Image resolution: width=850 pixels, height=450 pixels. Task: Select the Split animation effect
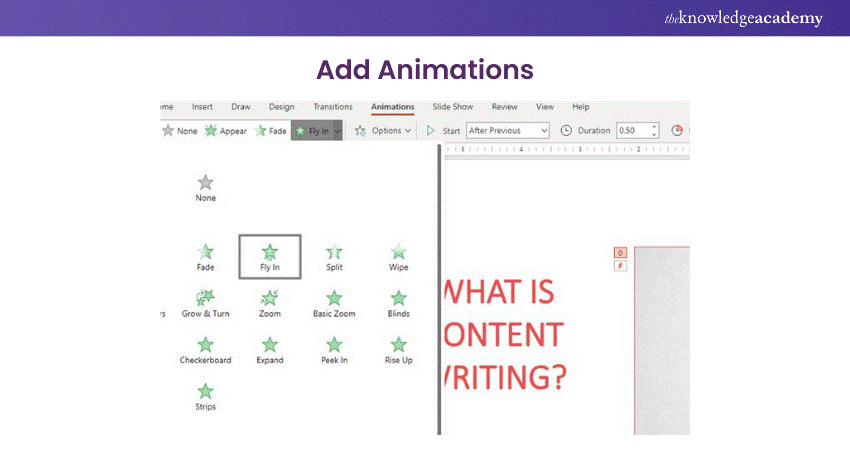click(334, 256)
